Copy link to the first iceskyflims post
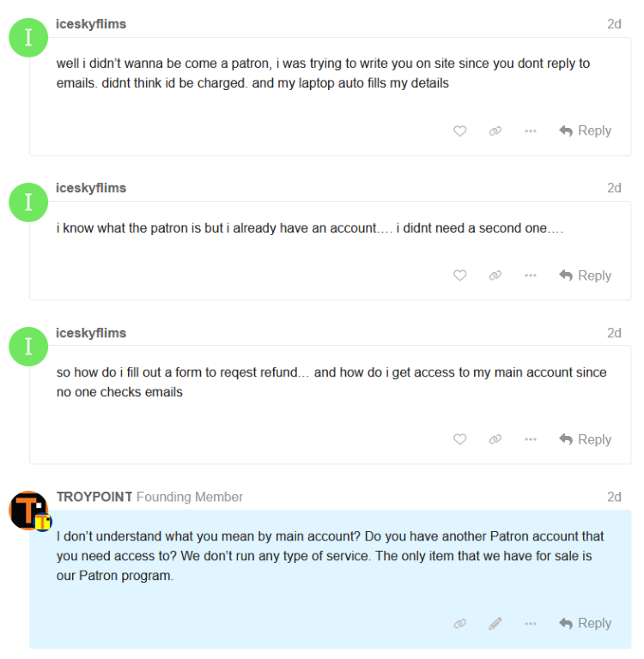This screenshot has height=659, width=644. [x=495, y=131]
